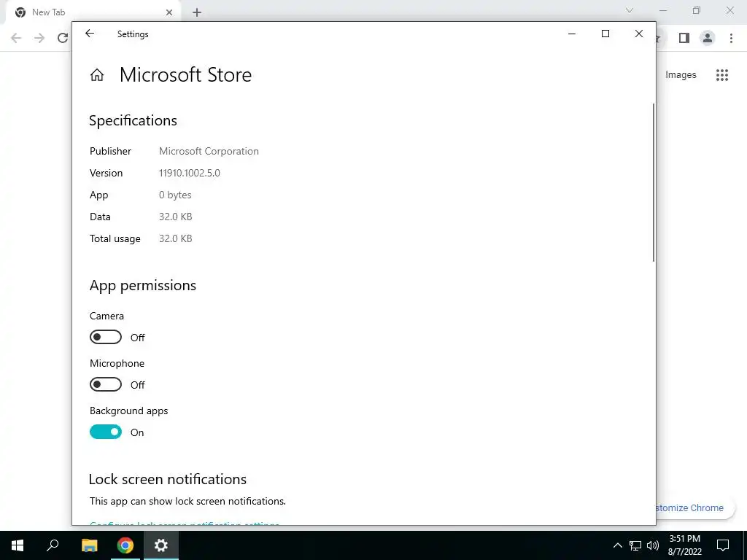Disable the Background apps toggle
747x560 pixels.
click(106, 432)
